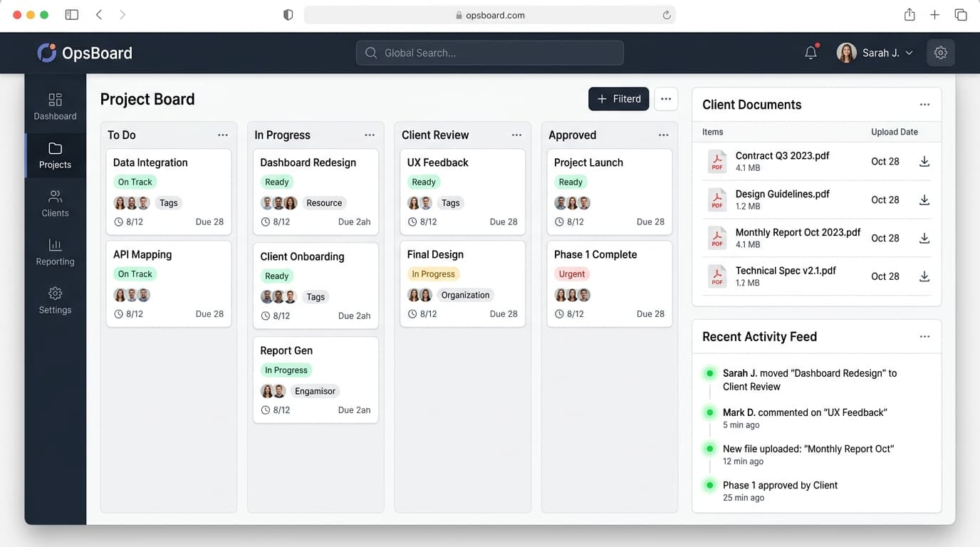980x547 pixels.
Task: Open the Data Integration card
Action: (x=169, y=192)
